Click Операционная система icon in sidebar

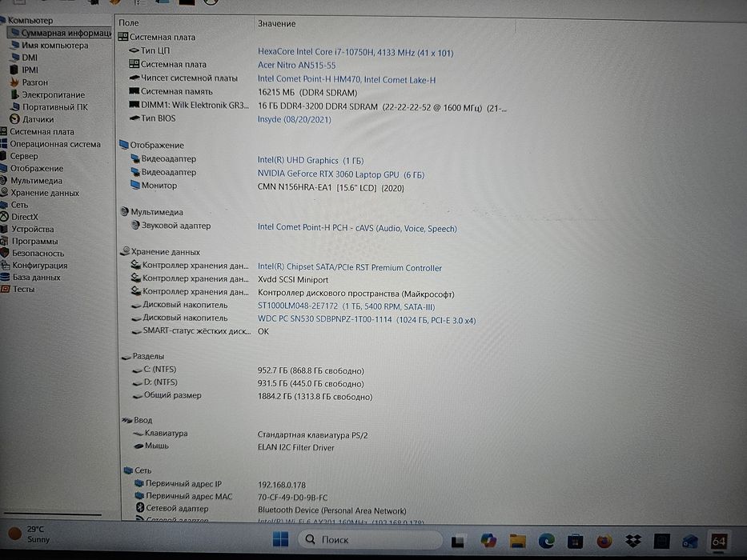[3, 144]
